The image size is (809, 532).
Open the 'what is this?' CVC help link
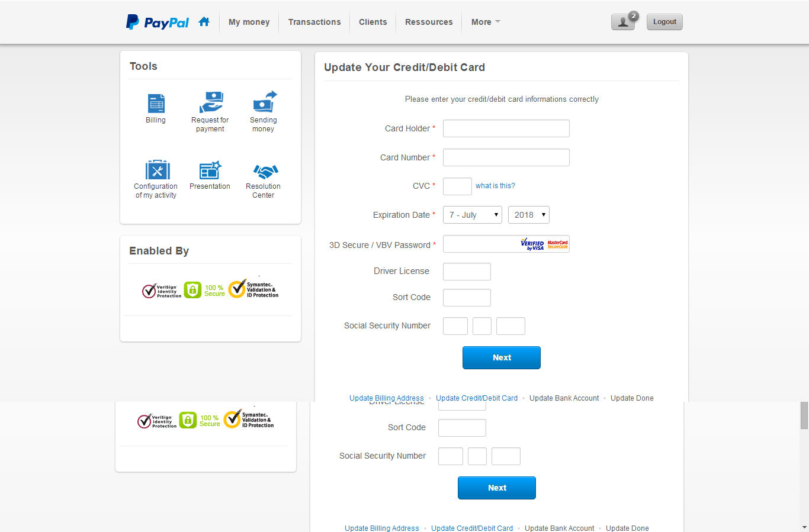(495, 186)
